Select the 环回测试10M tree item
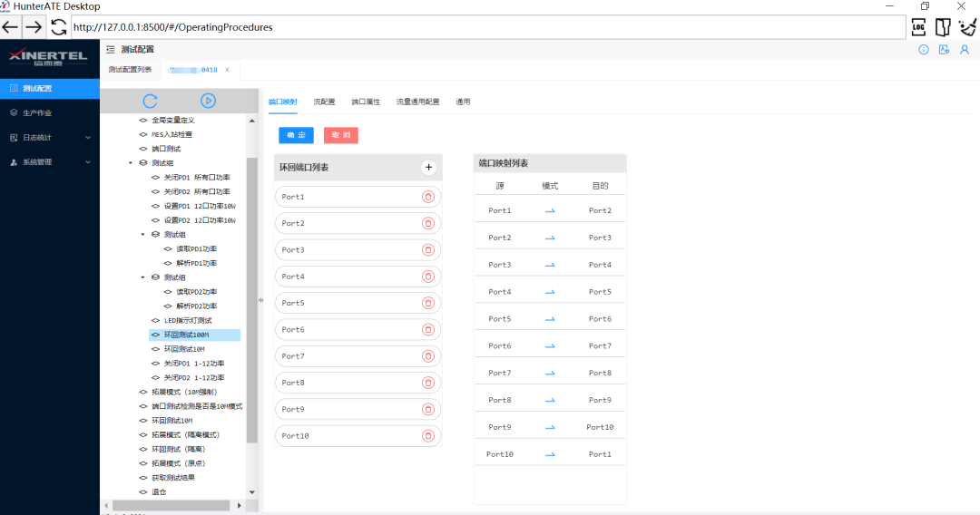980x515 pixels. pos(184,349)
